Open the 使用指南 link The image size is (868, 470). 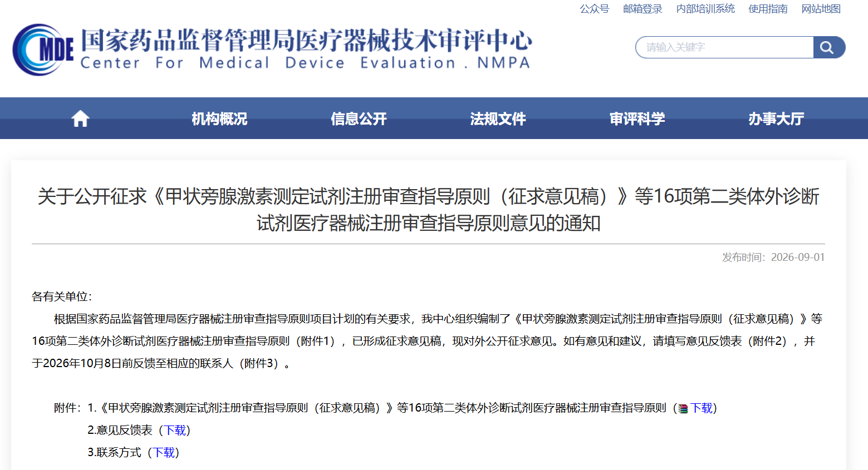768,9
